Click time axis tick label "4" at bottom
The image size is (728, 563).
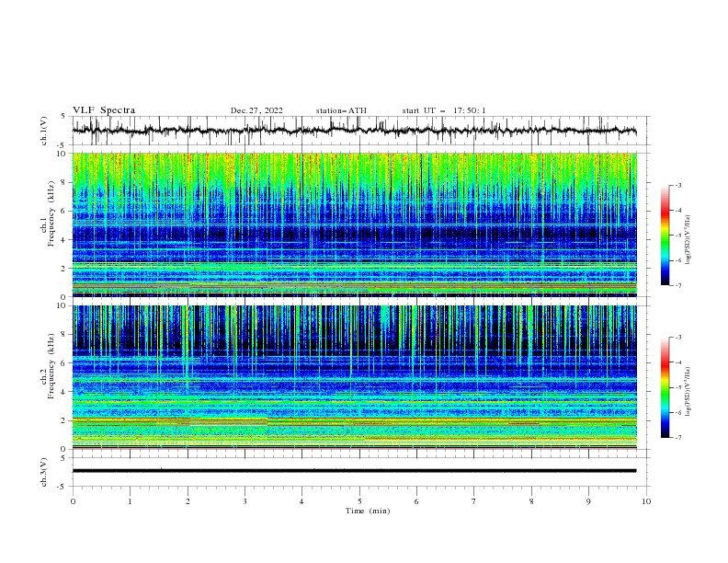[302, 501]
